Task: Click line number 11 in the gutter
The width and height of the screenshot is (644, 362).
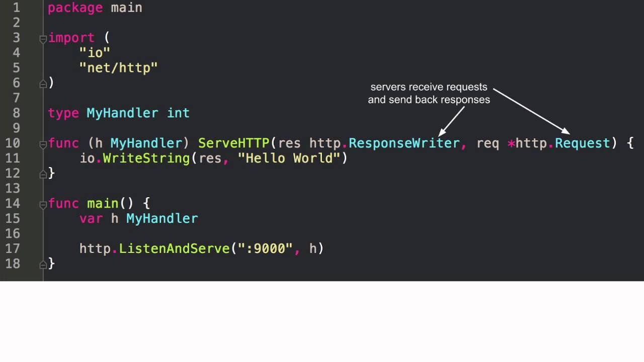Action: click(x=13, y=158)
